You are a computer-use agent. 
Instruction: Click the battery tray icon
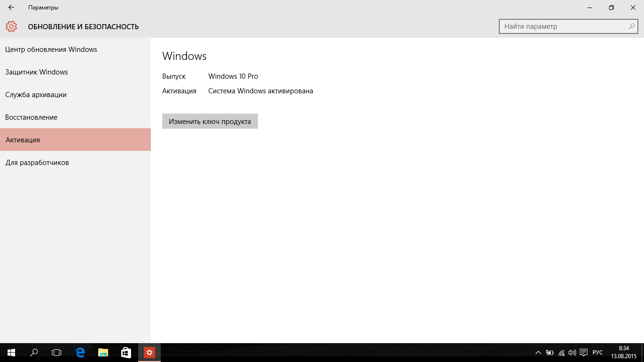coord(550,353)
